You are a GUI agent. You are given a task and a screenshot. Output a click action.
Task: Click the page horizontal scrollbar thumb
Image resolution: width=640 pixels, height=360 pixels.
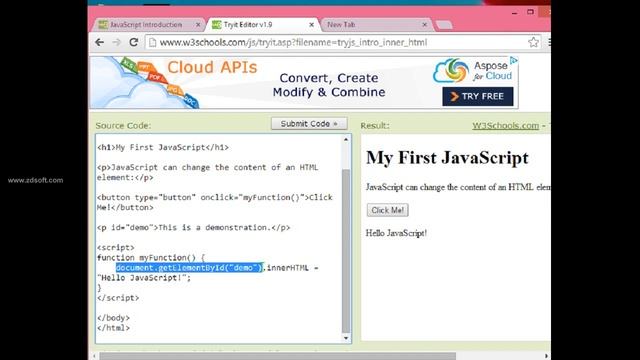(x=278, y=356)
